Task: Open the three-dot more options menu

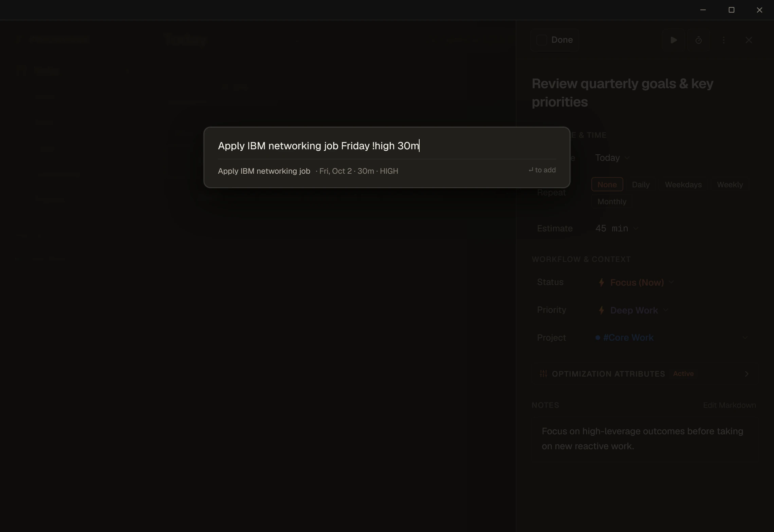Action: point(724,40)
